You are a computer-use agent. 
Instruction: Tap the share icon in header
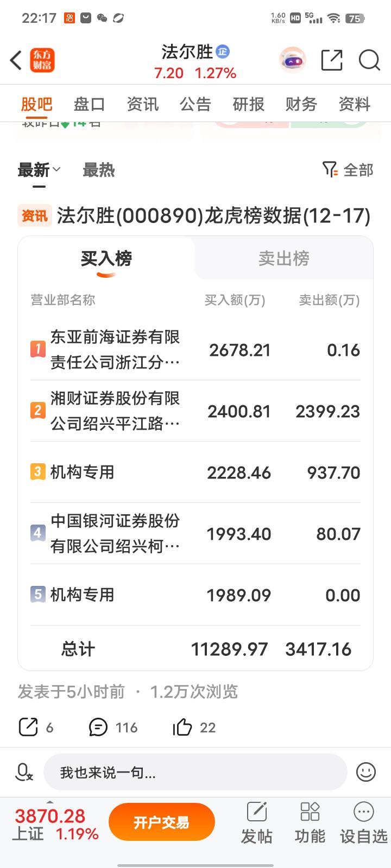332,60
